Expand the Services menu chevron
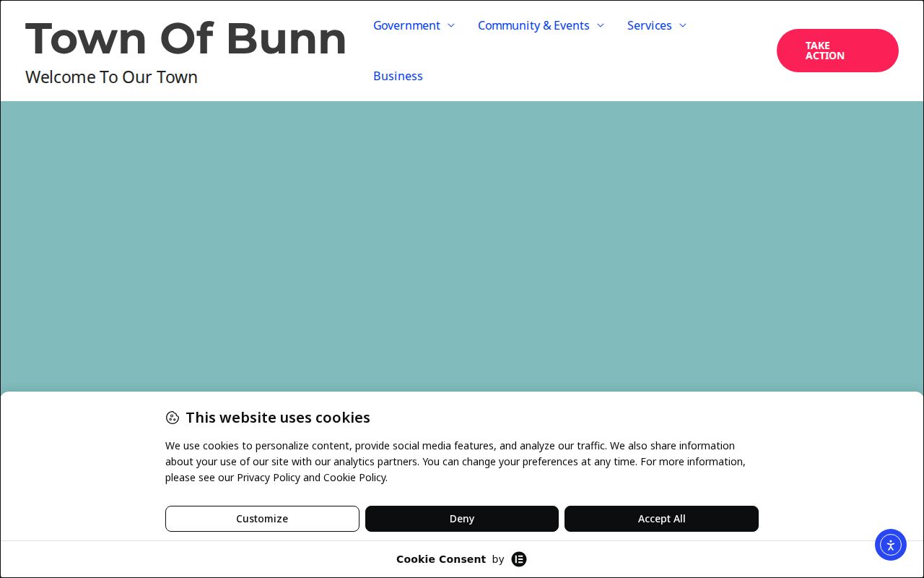The height and width of the screenshot is (578, 924). click(x=682, y=25)
